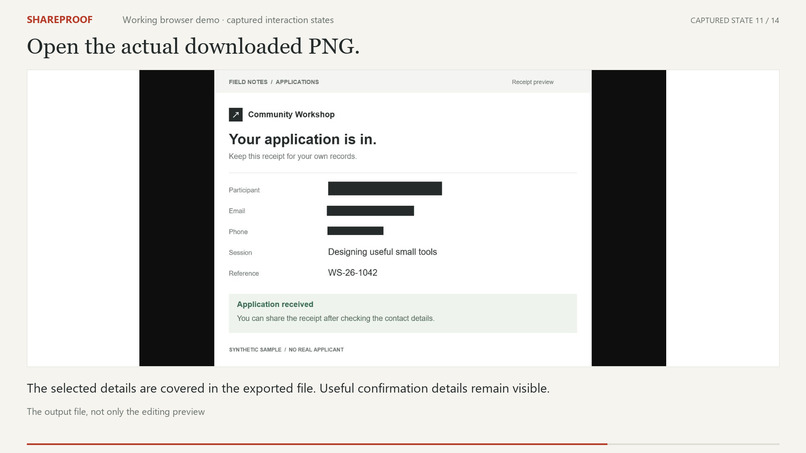806x453 pixels.
Task: Click the 'Session' field label
Action: 240,252
